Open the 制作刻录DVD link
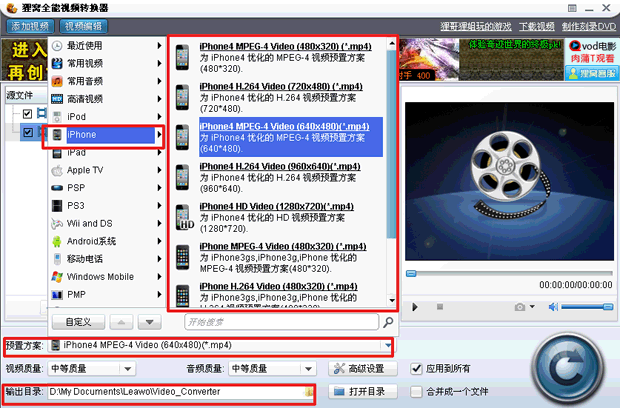Image resolution: width=620 pixels, height=408 pixels. click(x=589, y=26)
